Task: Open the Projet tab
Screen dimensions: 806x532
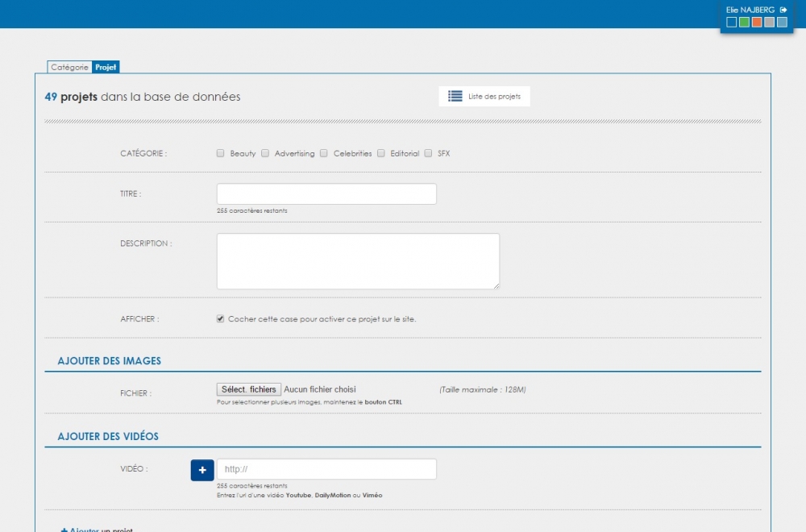Action: (106, 68)
